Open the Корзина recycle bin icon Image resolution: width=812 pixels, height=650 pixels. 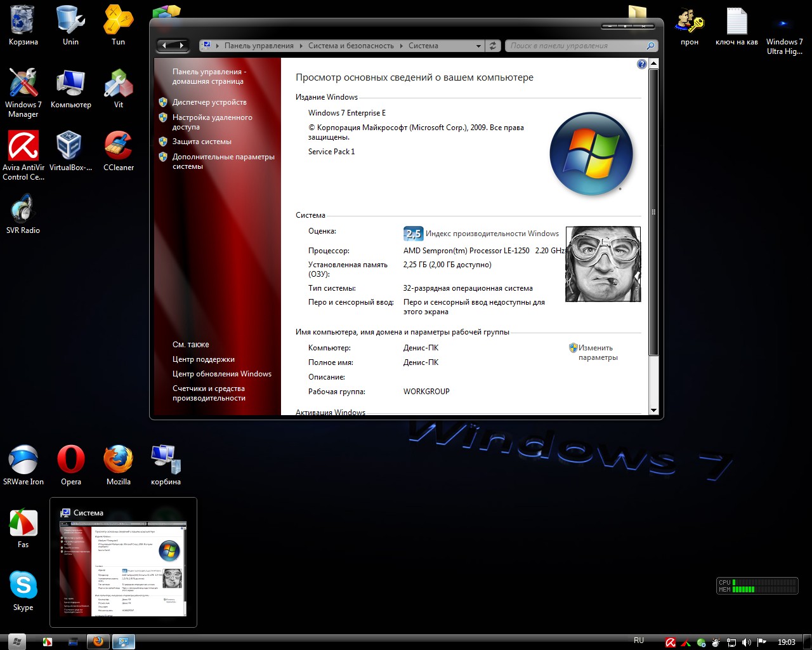[23, 25]
